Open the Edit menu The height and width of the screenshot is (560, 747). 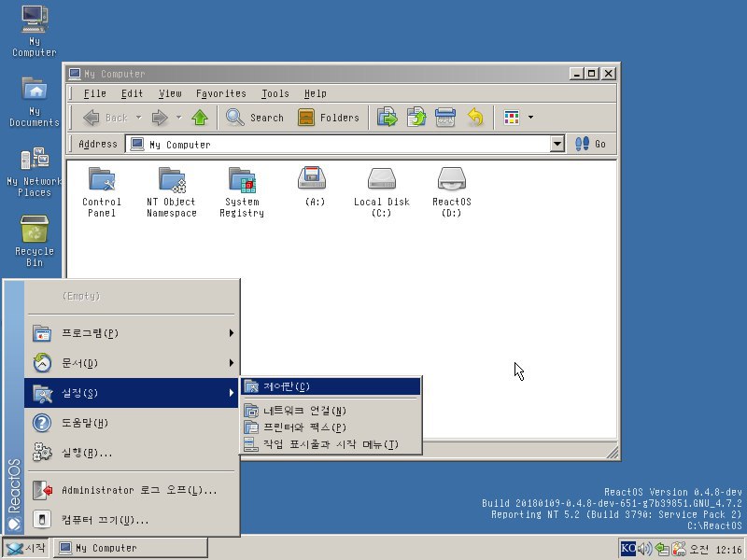(132, 93)
